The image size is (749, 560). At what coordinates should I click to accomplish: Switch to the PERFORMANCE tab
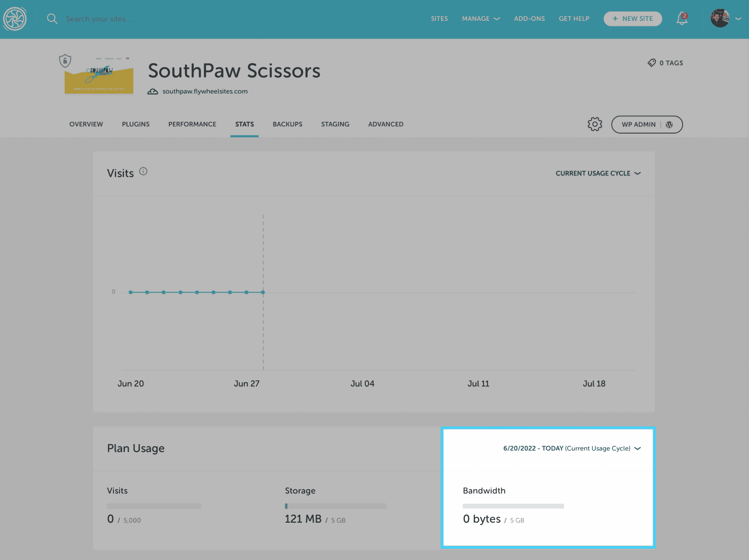tap(192, 124)
